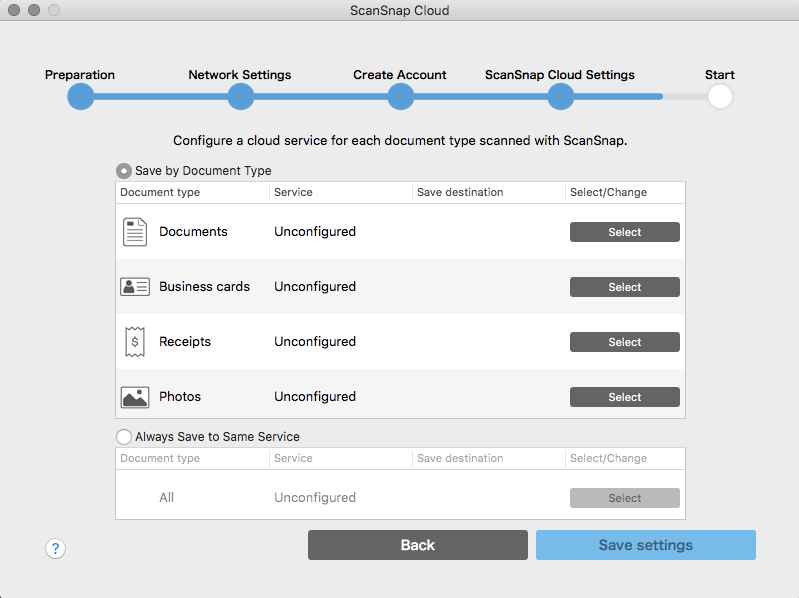799x598 pixels.
Task: Click the Save destination header in the lower table
Action: pyautogui.click(x=460, y=458)
